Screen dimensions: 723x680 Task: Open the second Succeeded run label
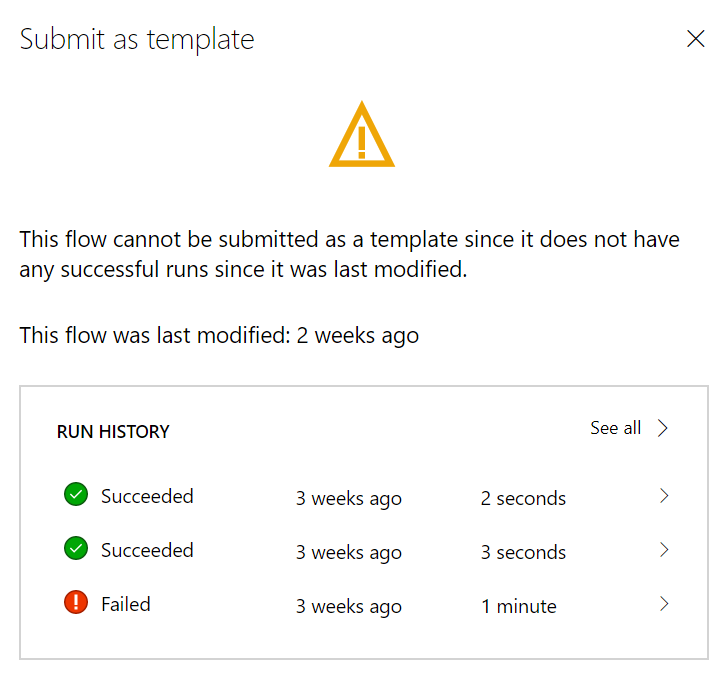click(147, 550)
